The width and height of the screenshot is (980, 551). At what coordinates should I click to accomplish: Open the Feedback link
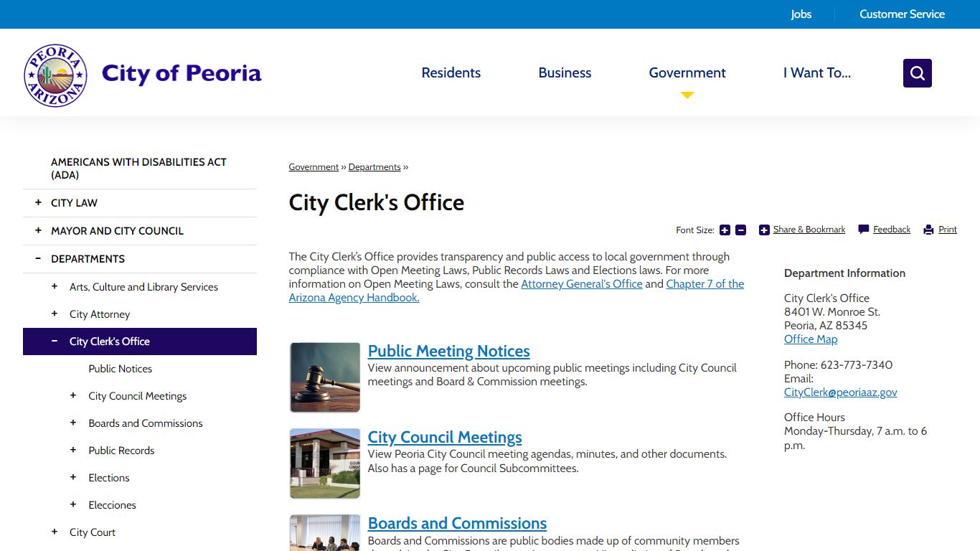pyautogui.click(x=892, y=230)
